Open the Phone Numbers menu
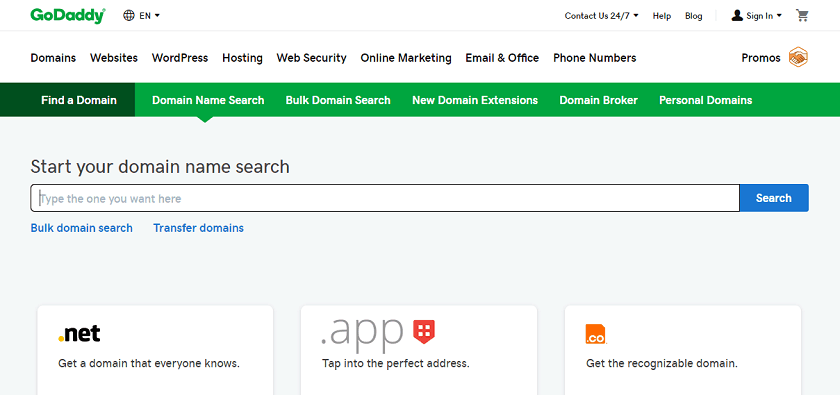 [x=595, y=58]
